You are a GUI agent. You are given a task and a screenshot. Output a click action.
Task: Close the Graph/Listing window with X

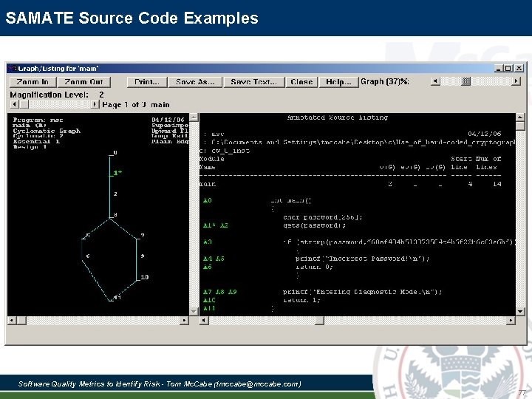pos(519,68)
